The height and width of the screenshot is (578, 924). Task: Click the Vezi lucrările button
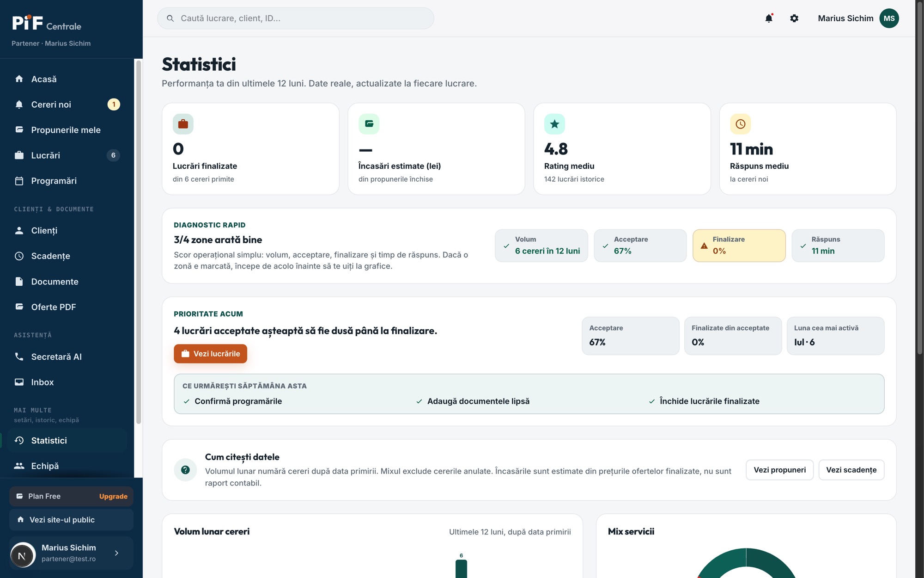(x=210, y=354)
